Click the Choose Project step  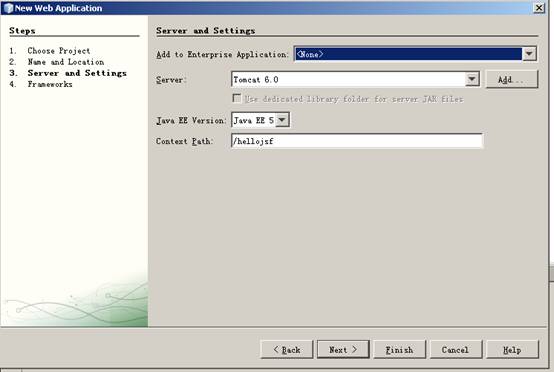click(x=59, y=51)
